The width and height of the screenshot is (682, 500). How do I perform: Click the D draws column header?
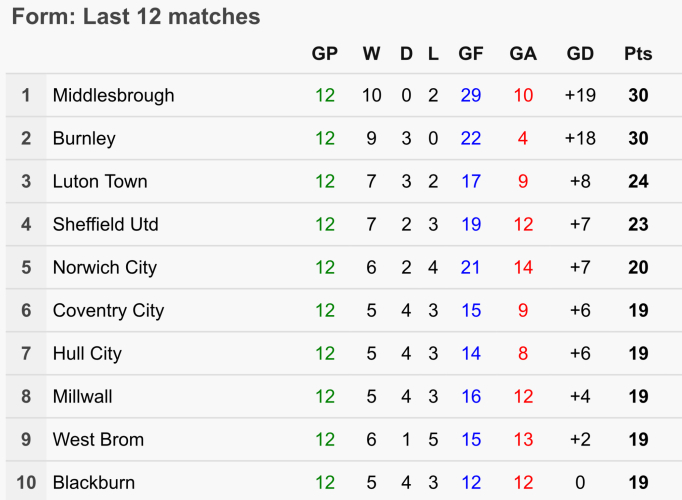pos(406,54)
